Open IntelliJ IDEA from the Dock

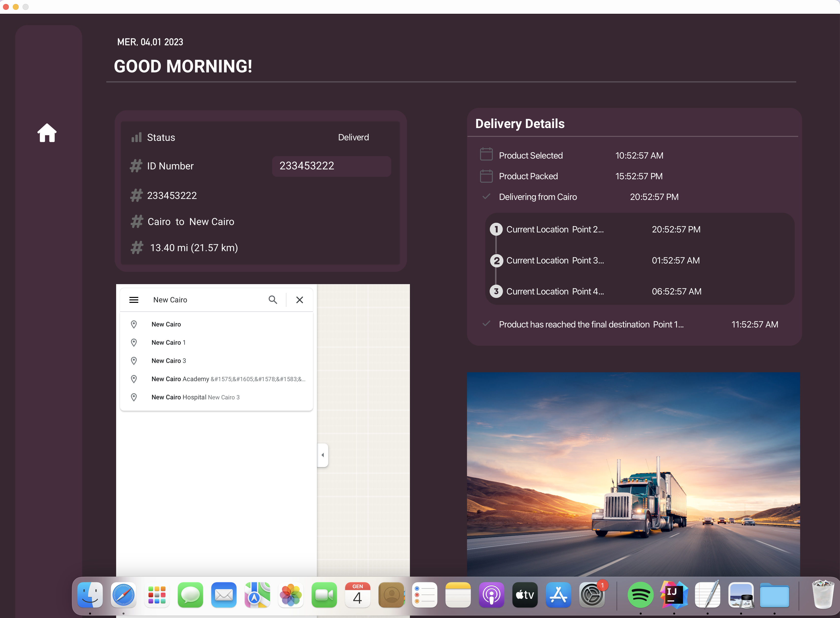tap(674, 595)
